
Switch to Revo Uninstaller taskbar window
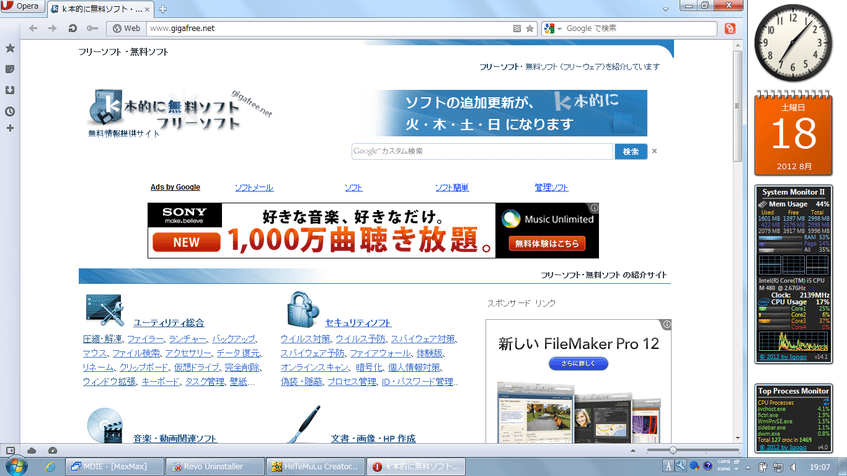(x=214, y=466)
